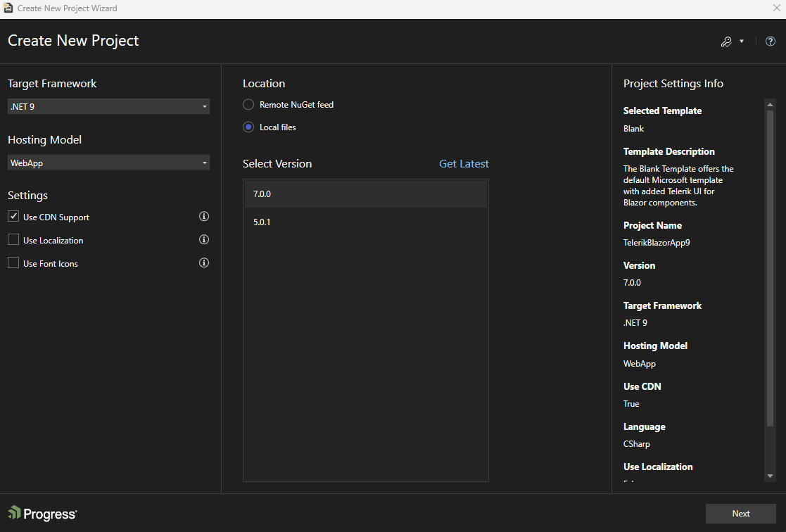Select Local files radio button

[248, 127]
